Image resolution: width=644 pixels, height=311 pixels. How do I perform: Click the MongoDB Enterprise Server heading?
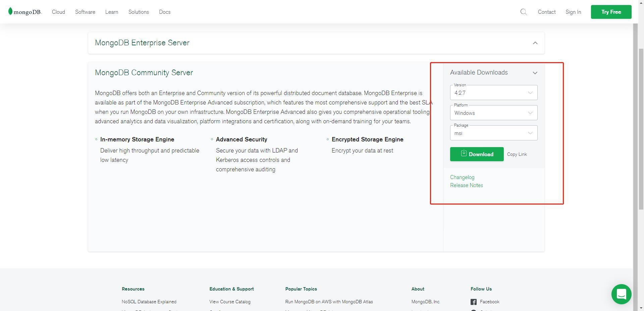click(142, 43)
